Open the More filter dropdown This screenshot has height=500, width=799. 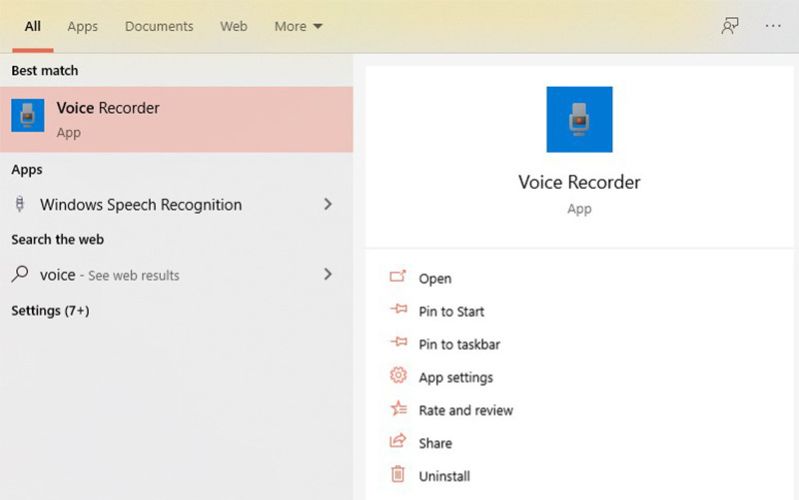(x=298, y=26)
